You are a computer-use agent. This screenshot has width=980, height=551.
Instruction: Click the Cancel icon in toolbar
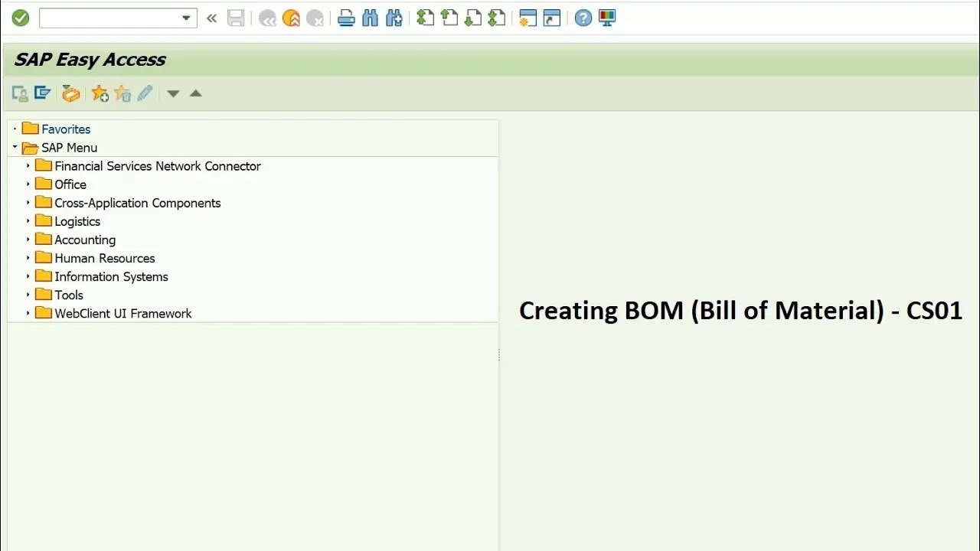315,18
